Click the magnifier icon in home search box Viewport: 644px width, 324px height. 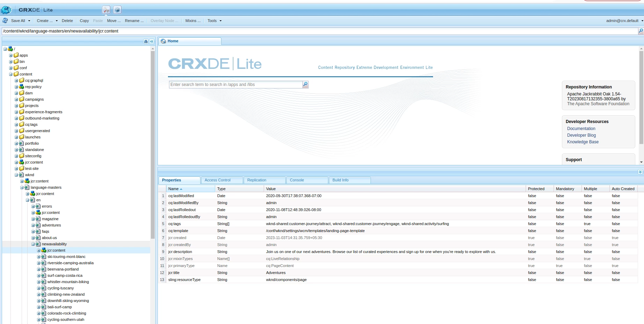click(x=305, y=84)
